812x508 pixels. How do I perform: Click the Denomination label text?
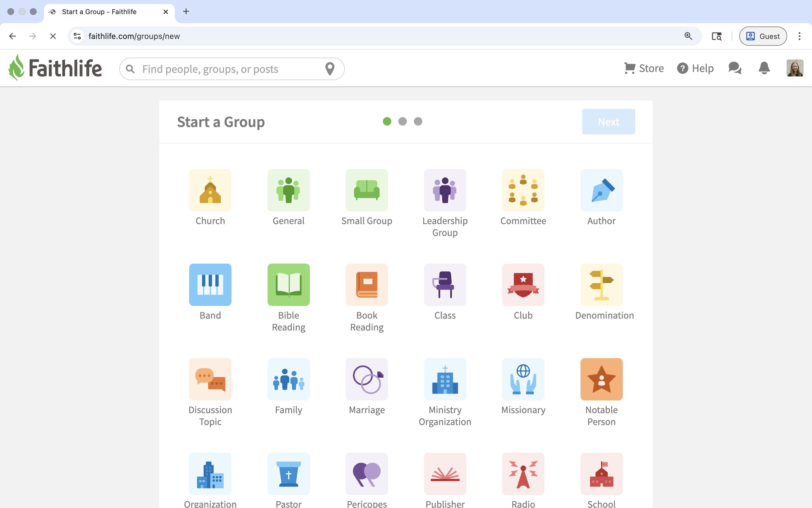coord(604,315)
